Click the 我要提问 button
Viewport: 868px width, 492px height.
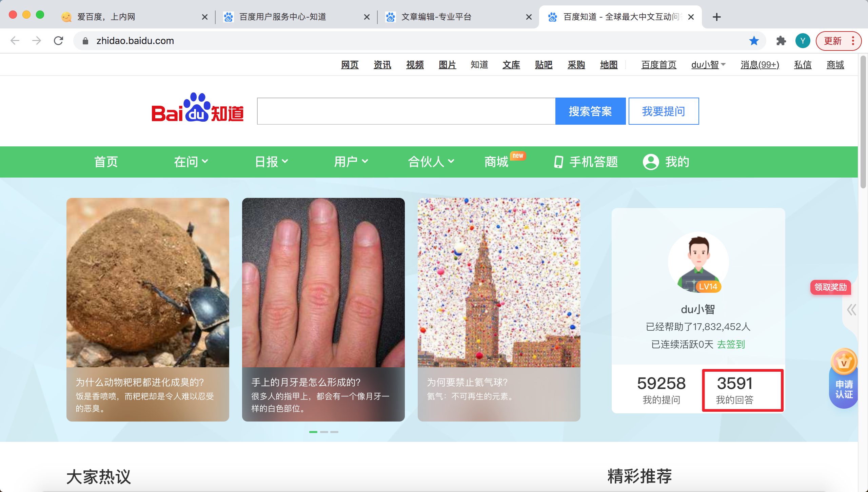click(663, 111)
